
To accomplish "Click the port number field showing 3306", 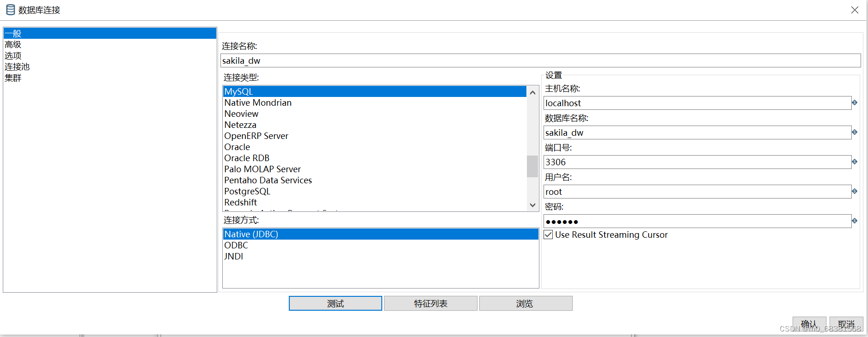I will pos(697,162).
